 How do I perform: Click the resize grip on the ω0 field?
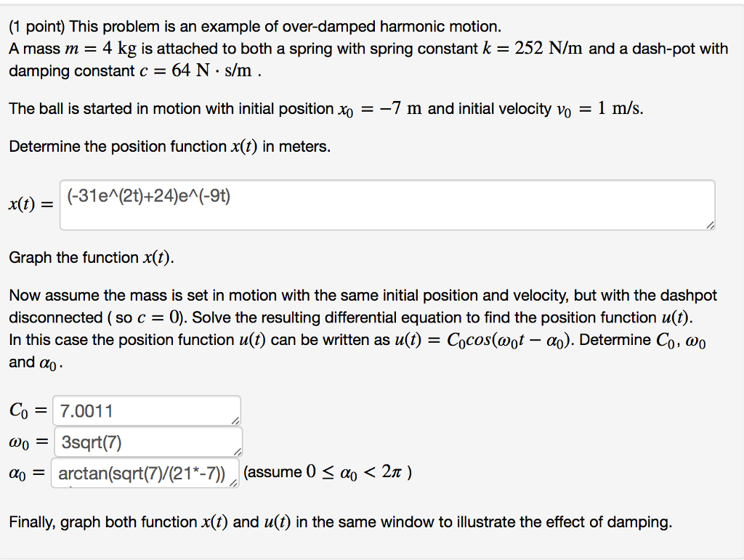point(238,452)
